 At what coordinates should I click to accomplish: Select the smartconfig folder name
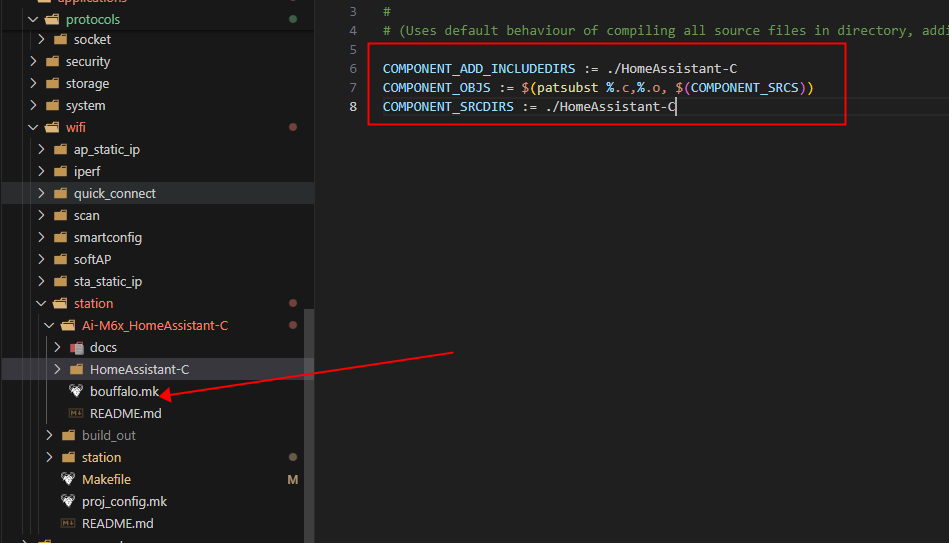click(108, 237)
